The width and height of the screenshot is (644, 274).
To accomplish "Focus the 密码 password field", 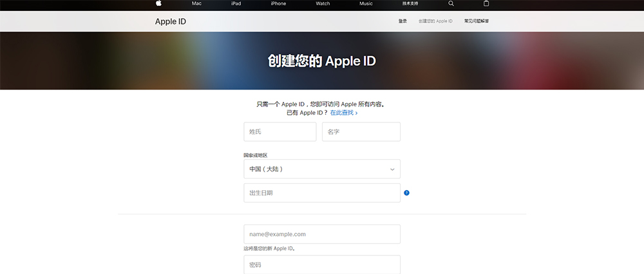I will tap(321, 265).
